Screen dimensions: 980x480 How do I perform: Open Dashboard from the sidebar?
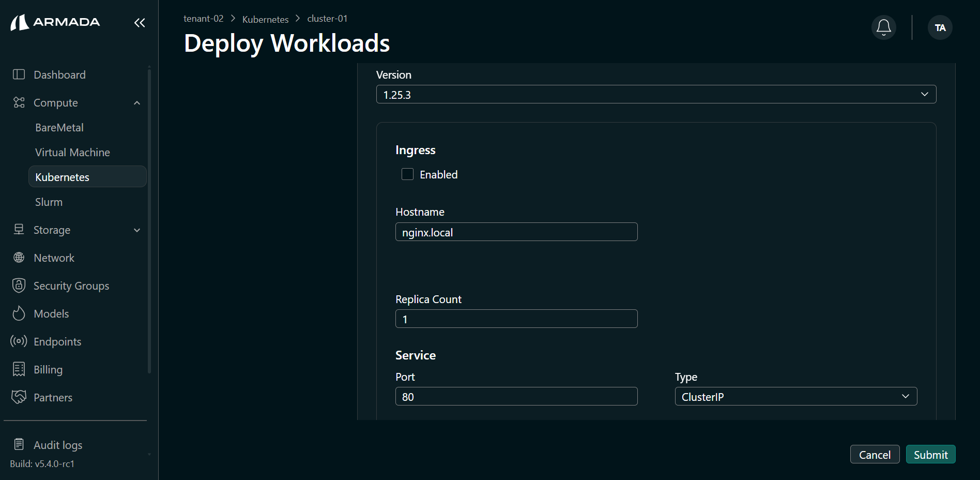point(59,74)
